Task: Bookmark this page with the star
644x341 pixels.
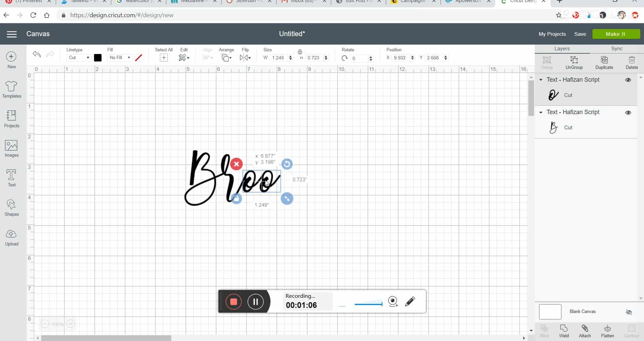Action: coord(558,15)
